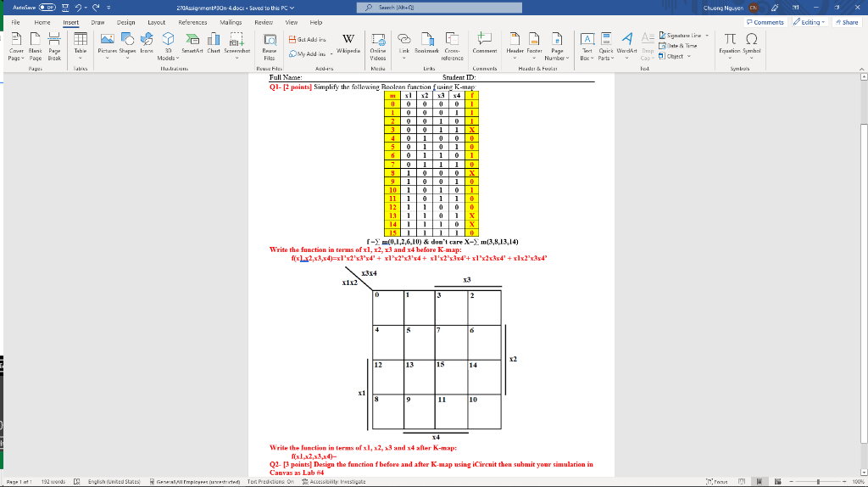Viewport: 868px width, 487px height.
Task: Click Accessibility: Investigate in status bar
Action: 334,481
